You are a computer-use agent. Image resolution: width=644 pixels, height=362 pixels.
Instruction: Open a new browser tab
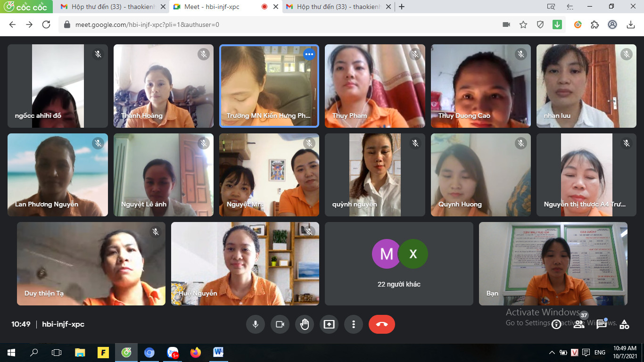[402, 7]
